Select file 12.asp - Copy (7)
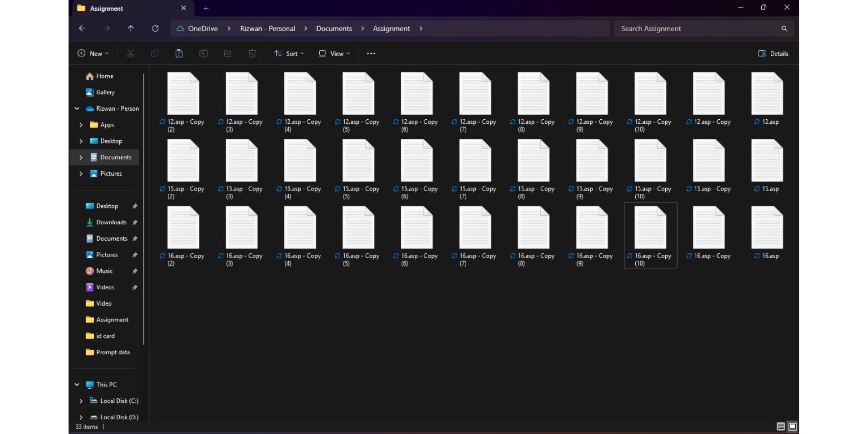The width and height of the screenshot is (868, 434). (475, 102)
